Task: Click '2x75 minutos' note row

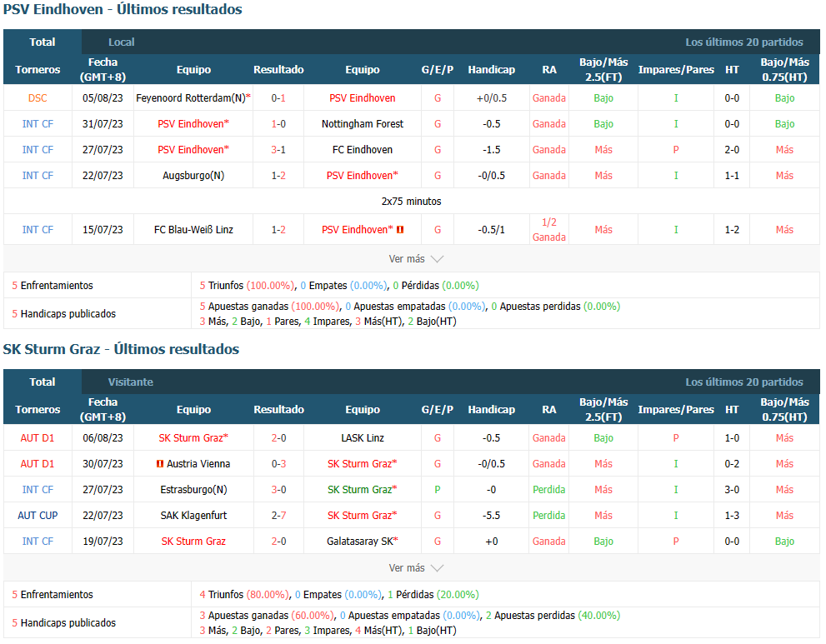Action: [412, 201]
